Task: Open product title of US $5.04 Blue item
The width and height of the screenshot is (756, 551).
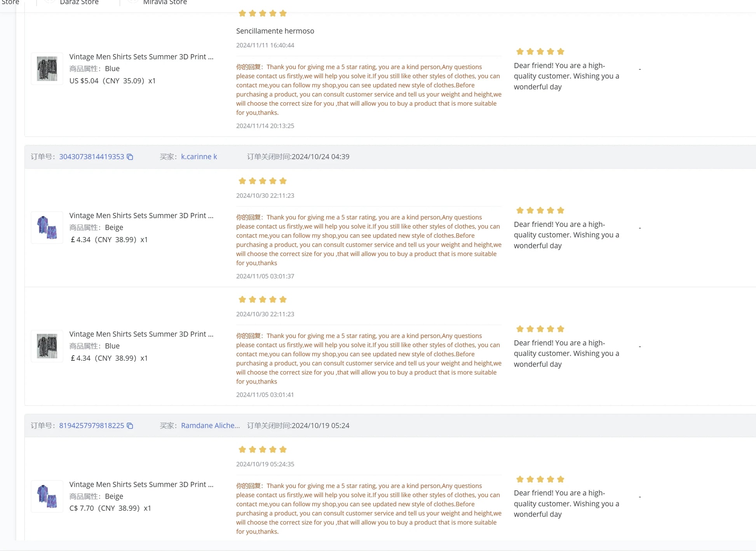Action: (x=141, y=57)
